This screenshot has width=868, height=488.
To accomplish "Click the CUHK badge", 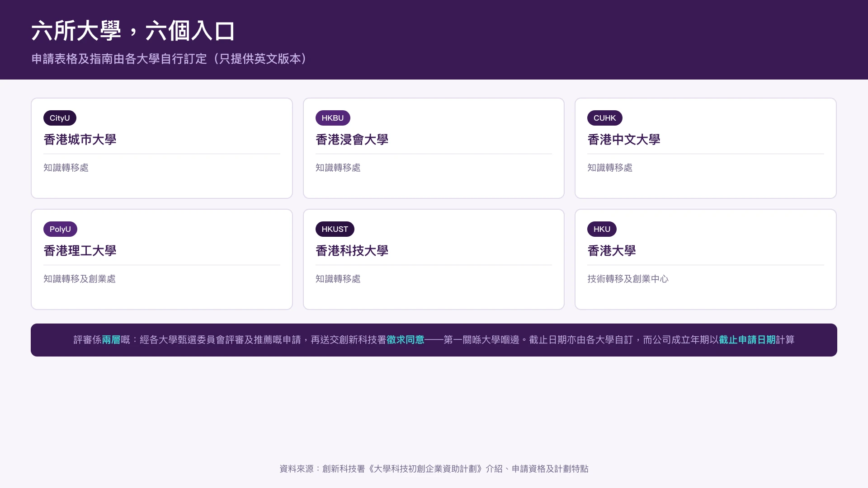I will click(x=604, y=118).
